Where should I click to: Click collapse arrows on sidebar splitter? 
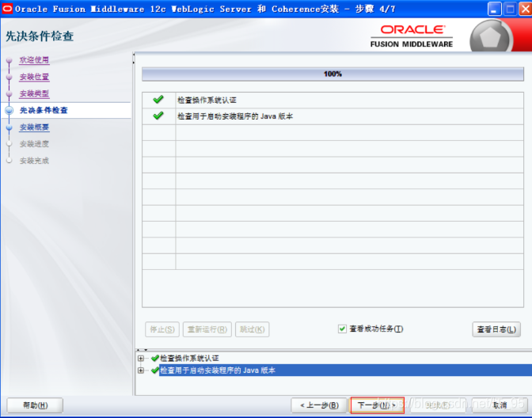tap(134, 59)
